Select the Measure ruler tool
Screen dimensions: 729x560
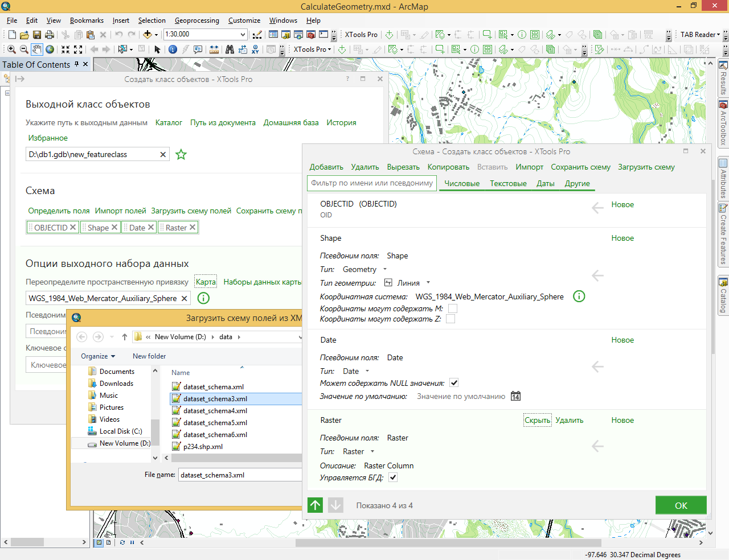tap(214, 50)
